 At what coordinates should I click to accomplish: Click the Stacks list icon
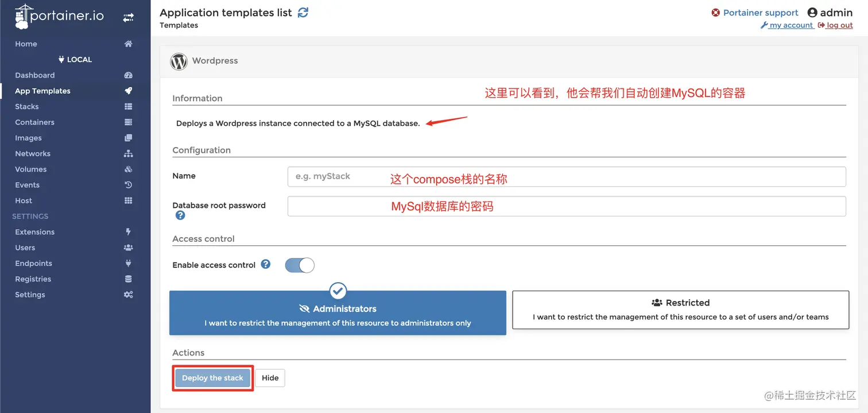pos(129,106)
